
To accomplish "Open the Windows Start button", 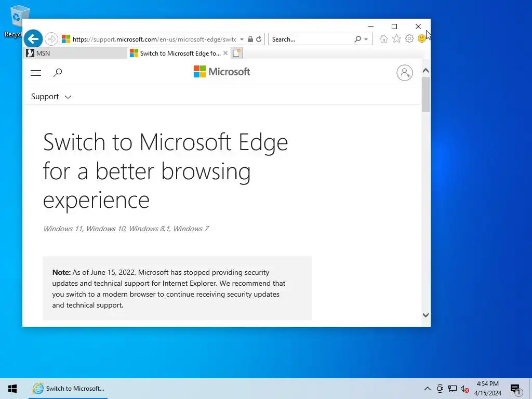I will [12, 389].
